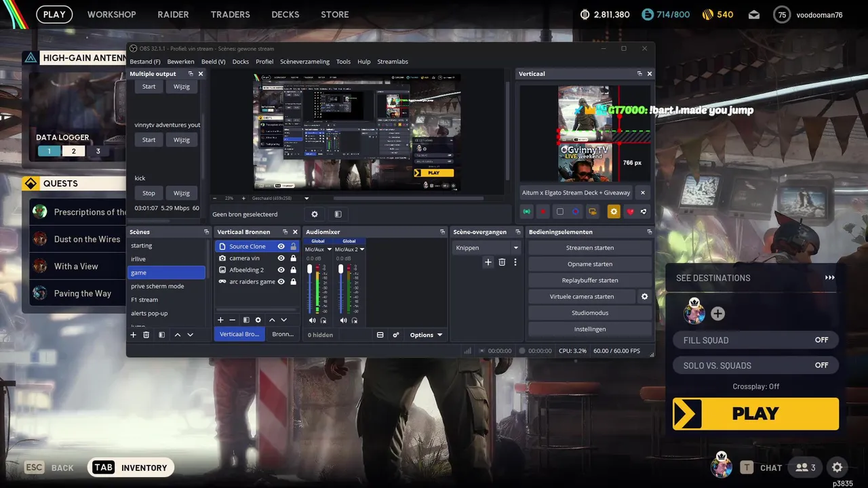Hide the Afbeelding 2 source
868x488 pixels.
coord(281,270)
